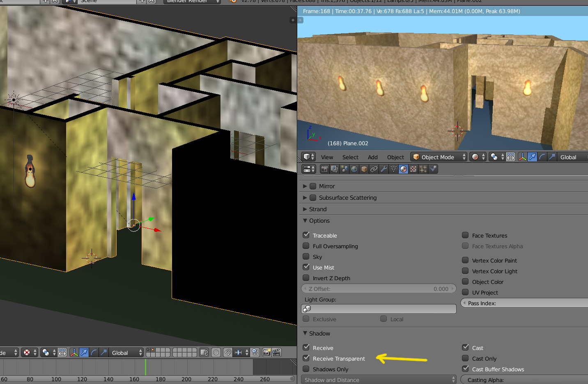Image resolution: width=588 pixels, height=384 pixels.
Task: Open the Texture properties checkerboard tab
Action: (x=413, y=169)
